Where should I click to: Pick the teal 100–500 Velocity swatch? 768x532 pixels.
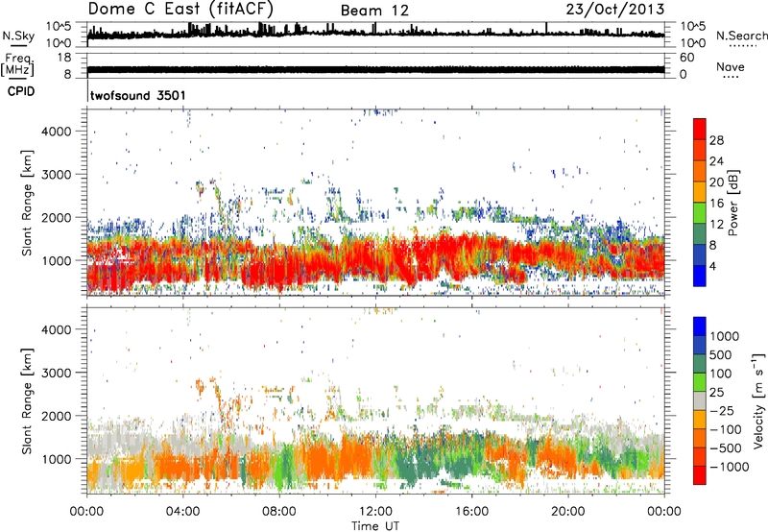(x=700, y=364)
